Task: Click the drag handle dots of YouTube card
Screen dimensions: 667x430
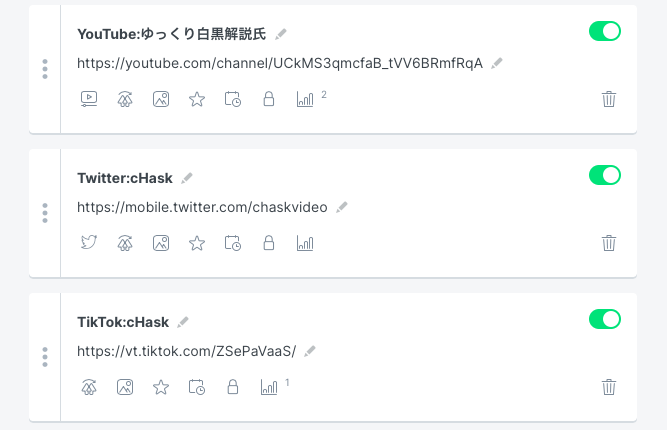Action: click(45, 69)
